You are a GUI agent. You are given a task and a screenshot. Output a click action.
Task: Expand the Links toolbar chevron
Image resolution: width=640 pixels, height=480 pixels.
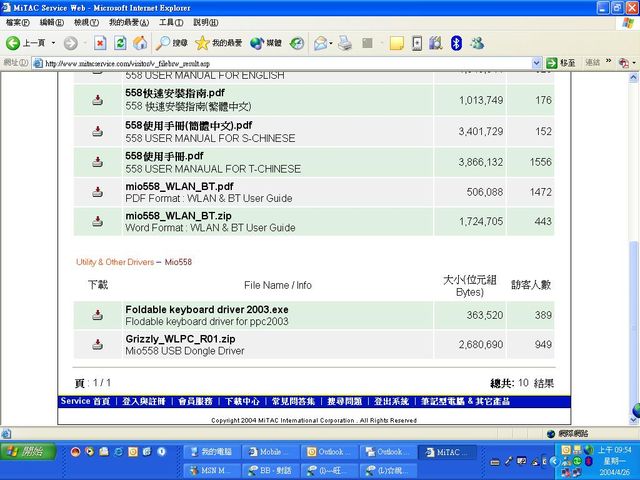[609, 61]
